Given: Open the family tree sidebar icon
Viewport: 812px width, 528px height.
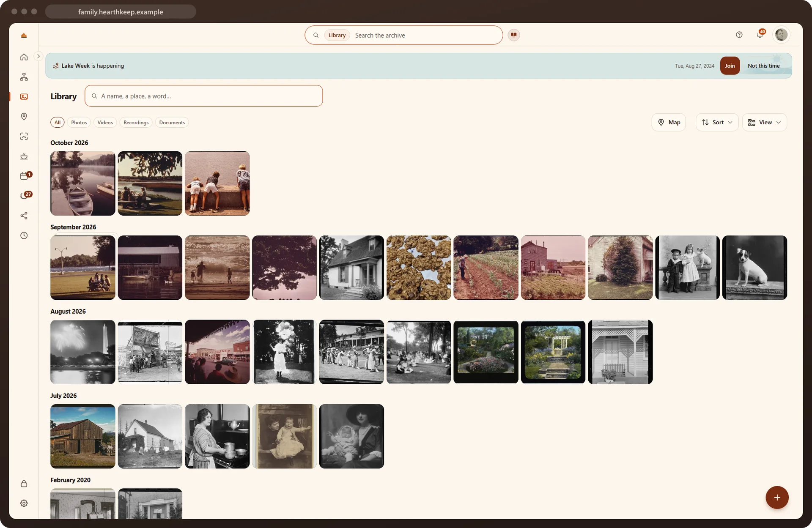Looking at the screenshot, I should (x=24, y=77).
